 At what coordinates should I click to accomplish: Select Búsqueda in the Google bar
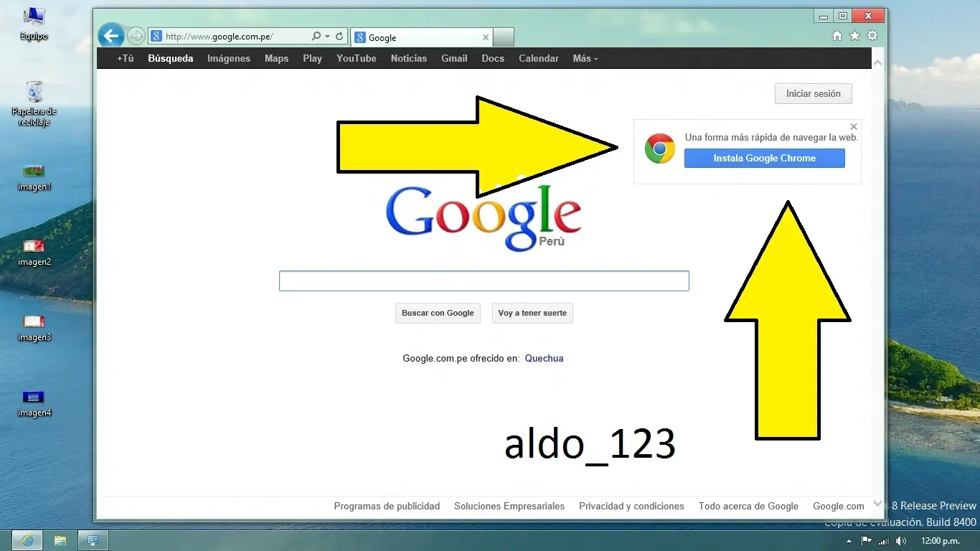click(x=171, y=59)
